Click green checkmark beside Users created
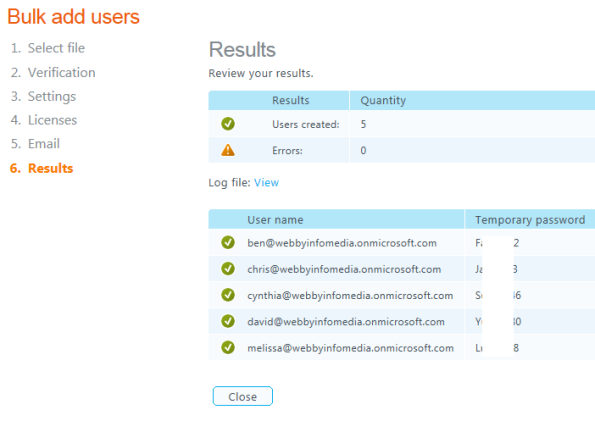This screenshot has height=421, width=595. point(228,124)
